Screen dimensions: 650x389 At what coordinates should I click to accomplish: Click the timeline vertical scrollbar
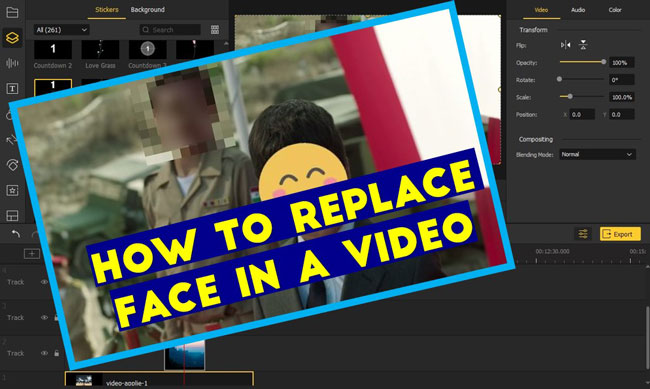click(647, 337)
